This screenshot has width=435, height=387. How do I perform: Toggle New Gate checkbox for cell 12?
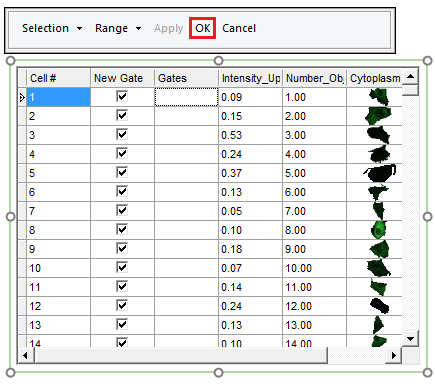tap(122, 306)
